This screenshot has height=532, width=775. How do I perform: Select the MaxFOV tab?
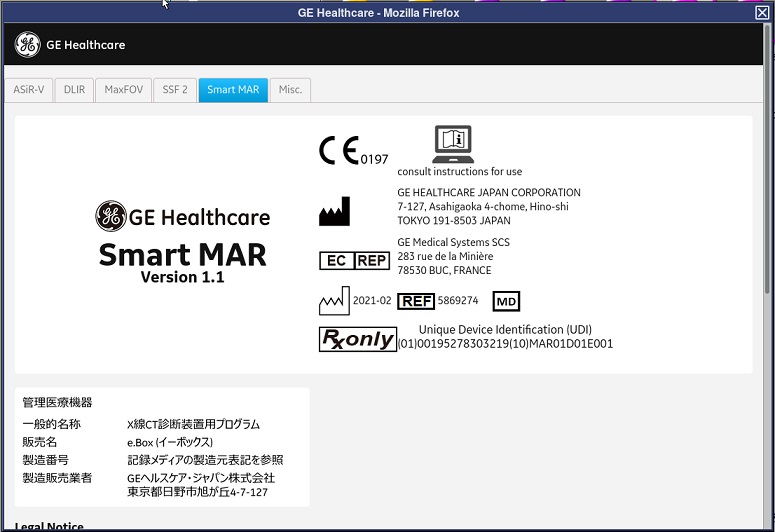[123, 90]
